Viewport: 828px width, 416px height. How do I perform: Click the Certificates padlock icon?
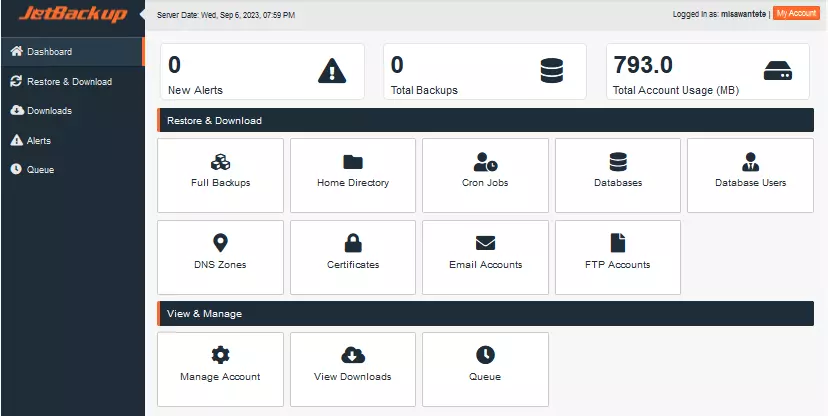click(x=353, y=243)
